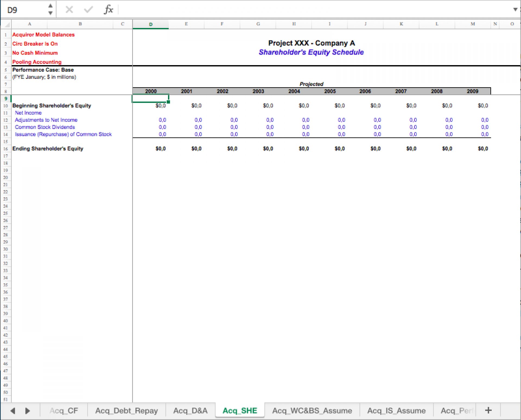Select column M header
The height and width of the screenshot is (420, 521).
(473, 24)
